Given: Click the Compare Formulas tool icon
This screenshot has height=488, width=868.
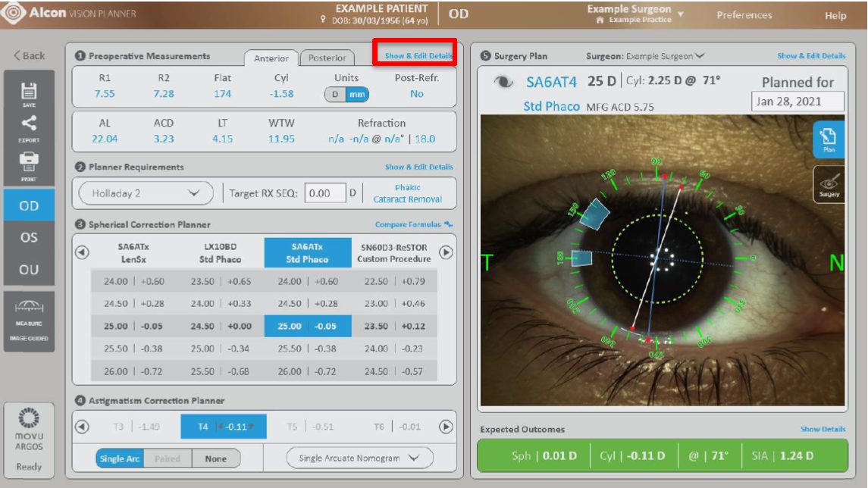Looking at the screenshot, I should pos(448,224).
